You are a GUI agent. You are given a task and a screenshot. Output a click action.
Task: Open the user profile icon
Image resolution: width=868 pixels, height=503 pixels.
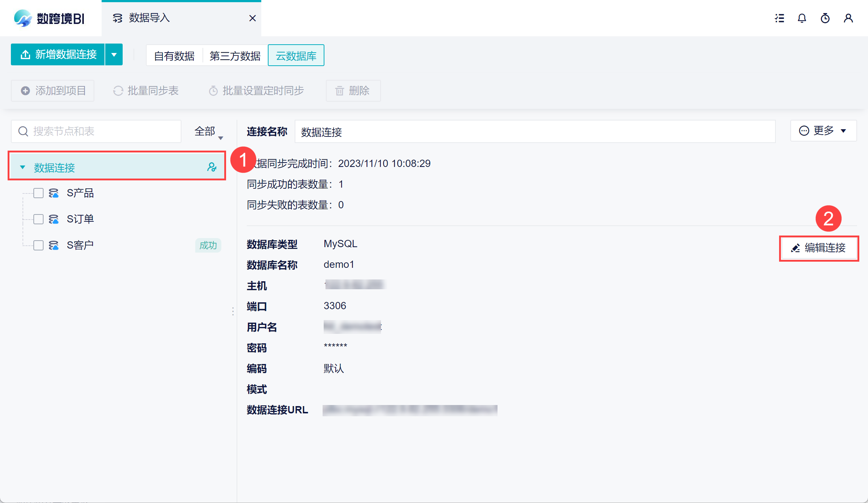pos(848,18)
